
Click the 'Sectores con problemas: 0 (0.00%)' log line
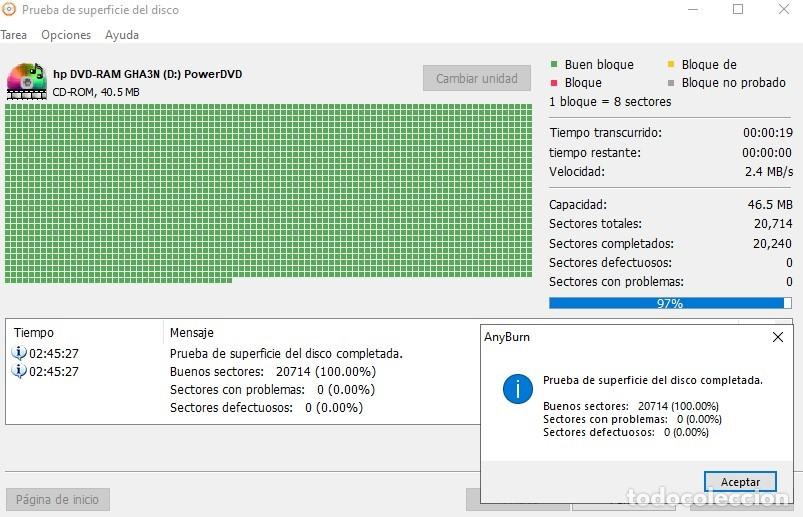pos(272,390)
